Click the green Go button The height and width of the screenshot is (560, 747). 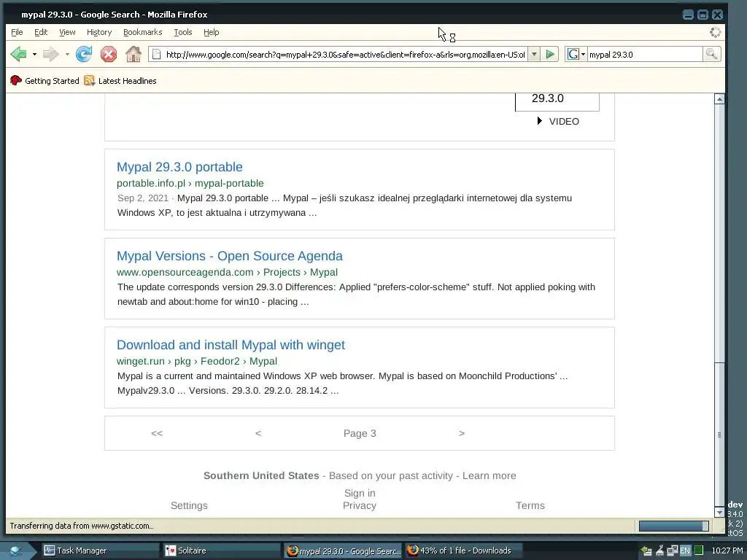click(x=550, y=54)
